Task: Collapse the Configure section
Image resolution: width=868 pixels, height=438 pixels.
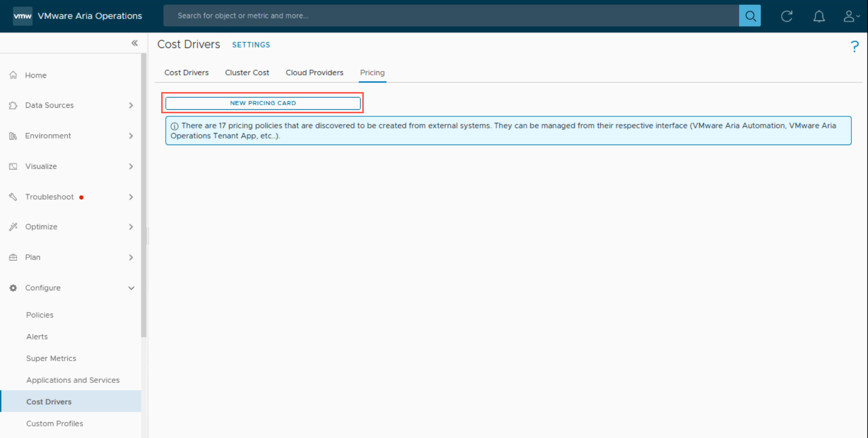Action: tap(131, 288)
